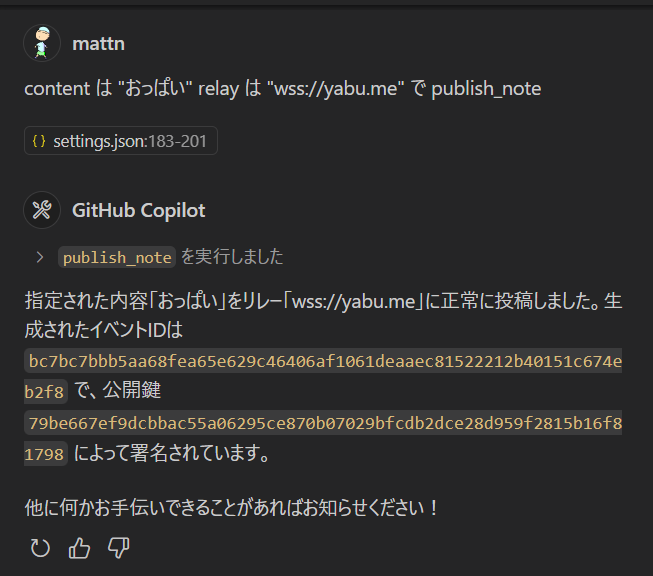
Task: Expand the publish_note tool call chevron
Action: (40, 257)
